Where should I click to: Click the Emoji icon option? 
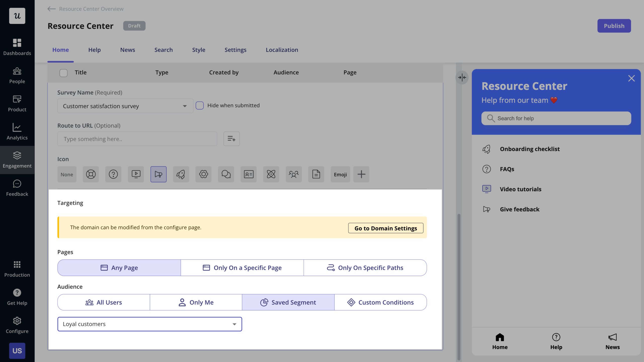coord(340,174)
